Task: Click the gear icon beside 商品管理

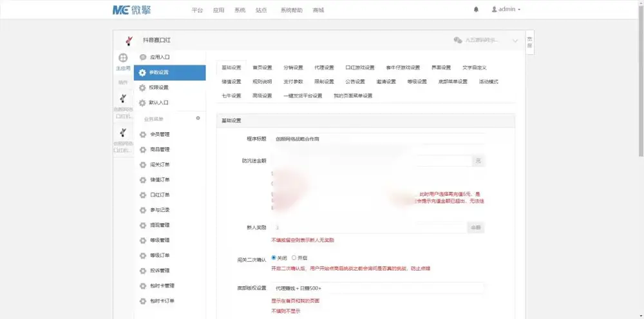Action: [142, 150]
